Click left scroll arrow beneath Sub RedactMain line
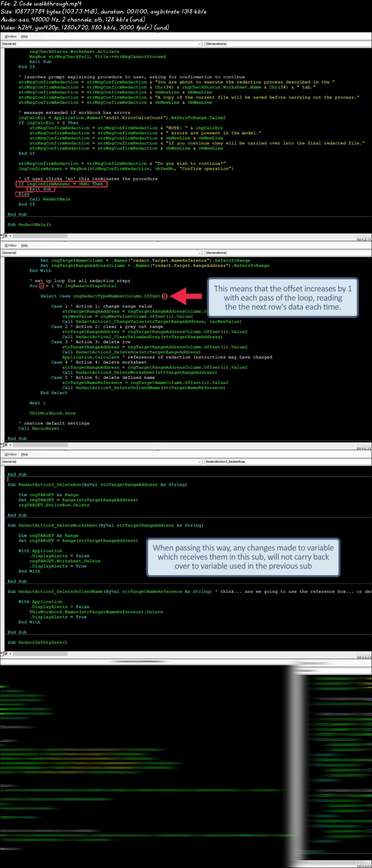 (x=11, y=236)
